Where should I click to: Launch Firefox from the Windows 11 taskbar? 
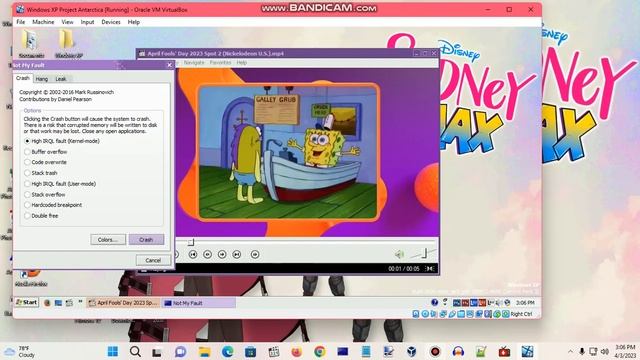[296, 351]
